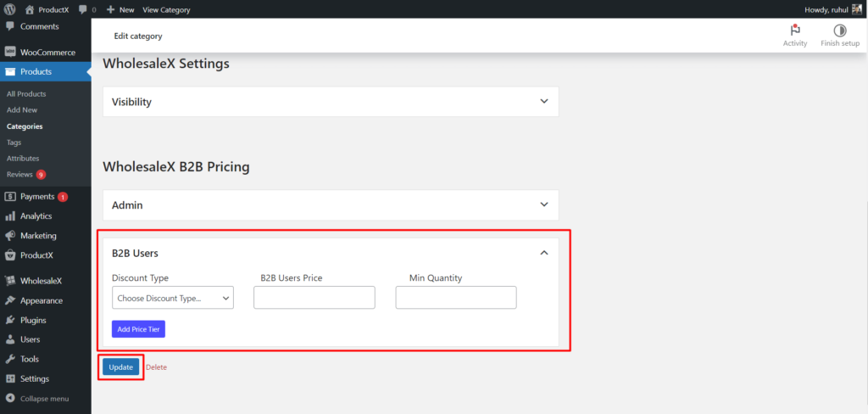Screen dimensions: 868x414
Task: Open the Choose Discount Type dropdown
Action: tap(173, 298)
